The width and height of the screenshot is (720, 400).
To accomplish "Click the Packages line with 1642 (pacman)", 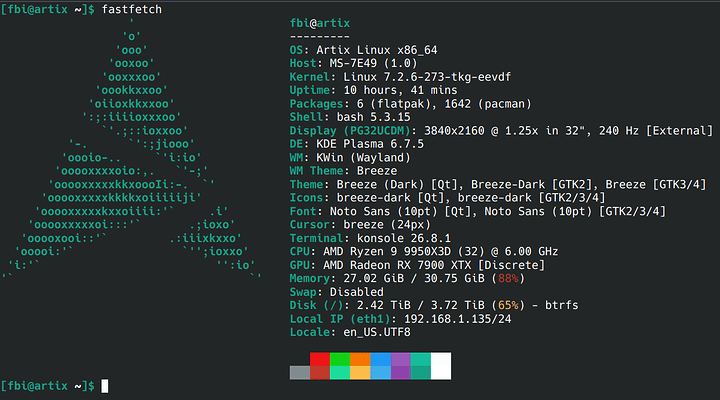I will click(x=411, y=104).
